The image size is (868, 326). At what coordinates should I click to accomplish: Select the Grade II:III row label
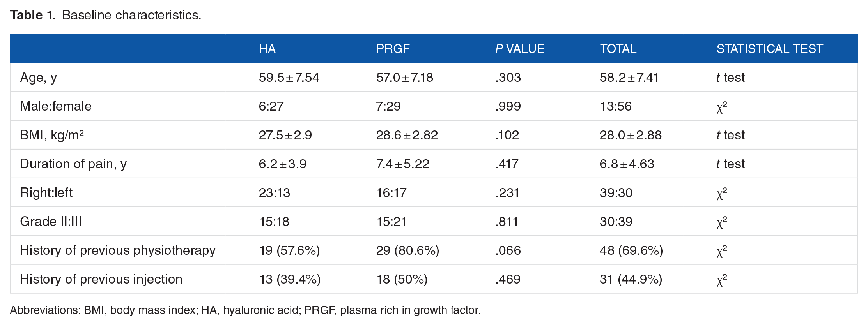[x=51, y=221]
